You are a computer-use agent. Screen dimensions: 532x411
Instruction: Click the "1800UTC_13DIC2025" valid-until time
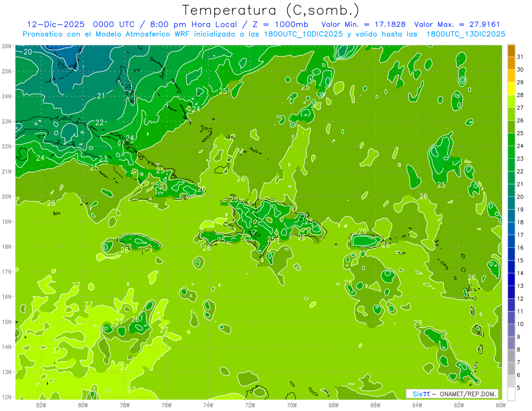465,34
